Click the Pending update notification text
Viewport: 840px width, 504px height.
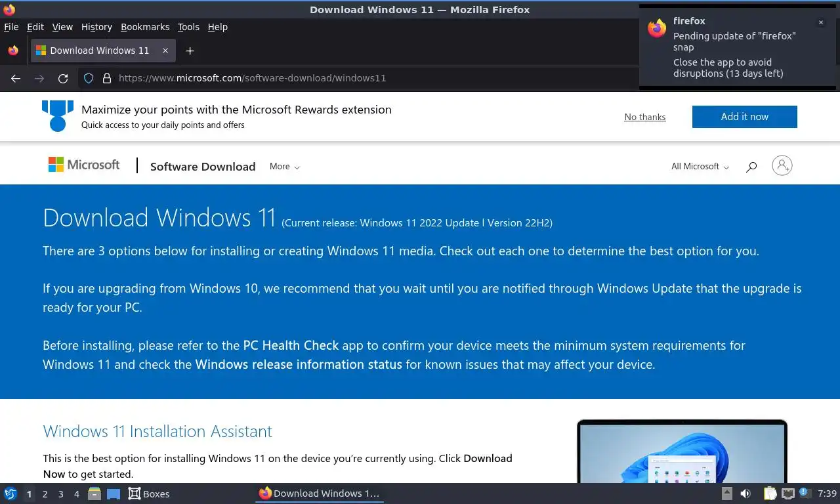[734, 41]
